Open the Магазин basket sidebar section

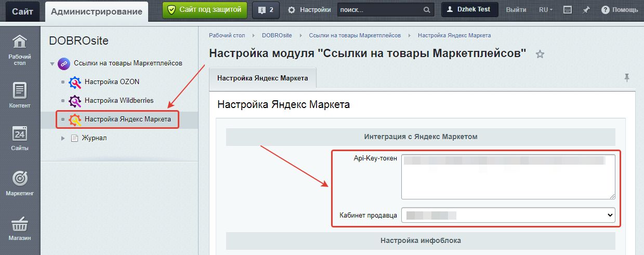20,228
